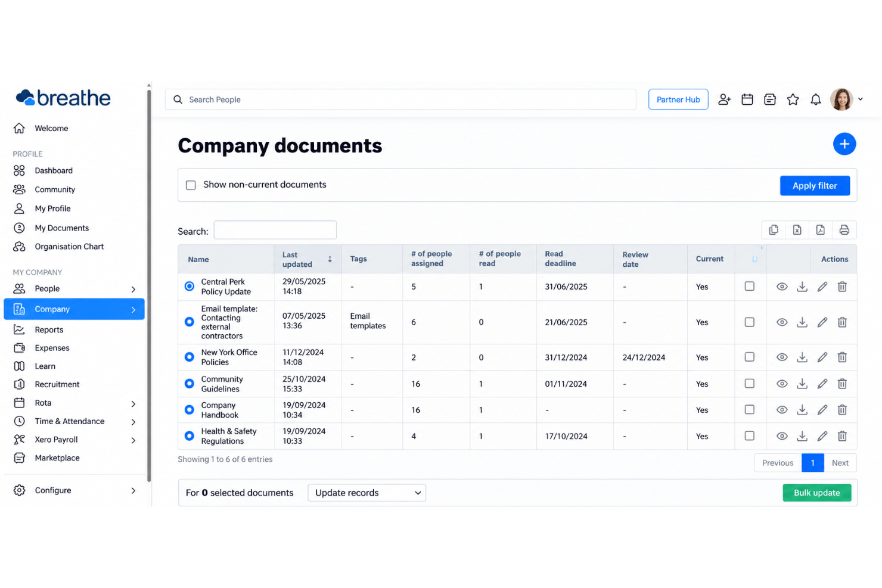
Task: Click the documents Search text box
Action: click(x=275, y=230)
